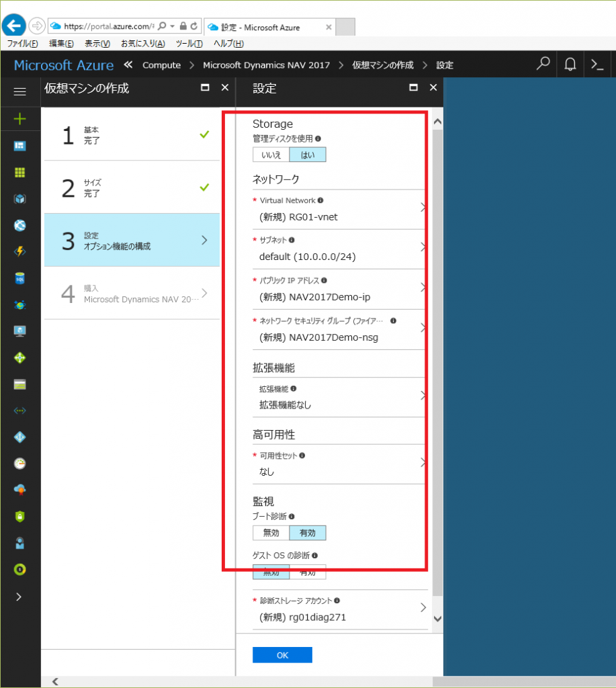
Task: Open the ツール(T) menu
Action: 189,44
